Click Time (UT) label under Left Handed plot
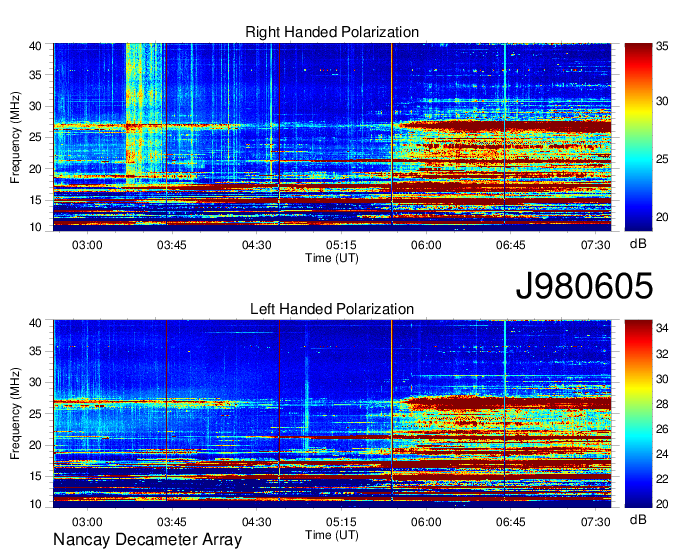The image size is (680, 552). coord(332,535)
